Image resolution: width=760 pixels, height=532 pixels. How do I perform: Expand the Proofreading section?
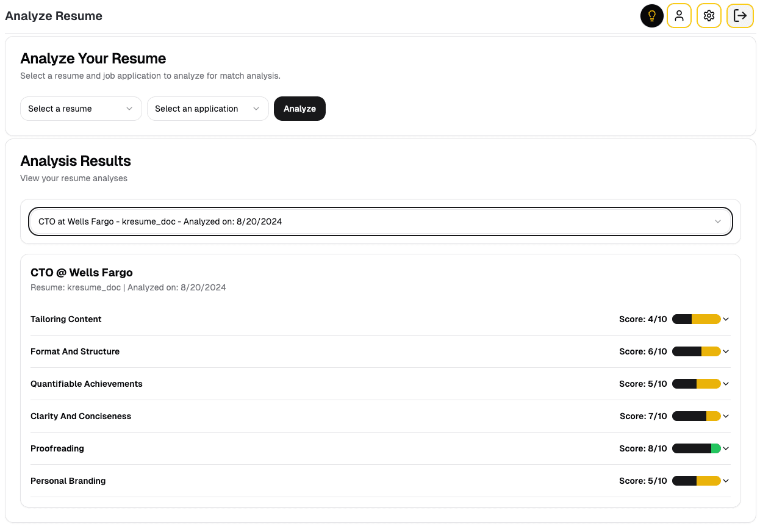725,448
